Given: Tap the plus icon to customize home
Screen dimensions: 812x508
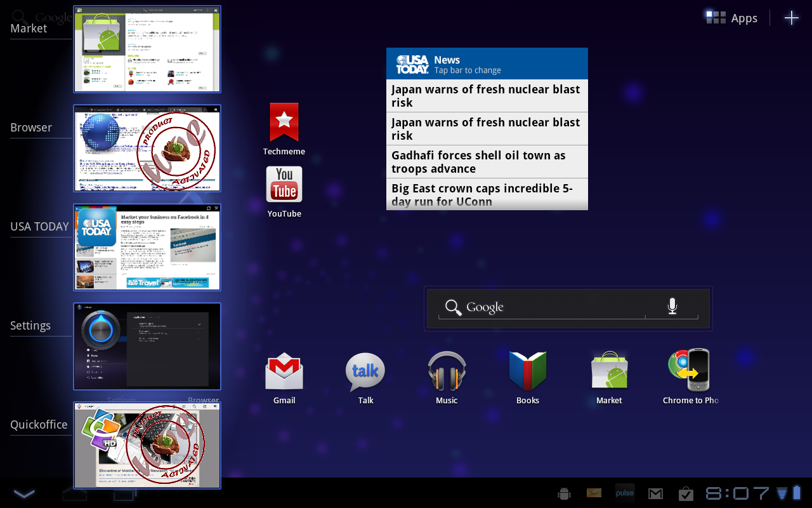Looking at the screenshot, I should [x=792, y=18].
